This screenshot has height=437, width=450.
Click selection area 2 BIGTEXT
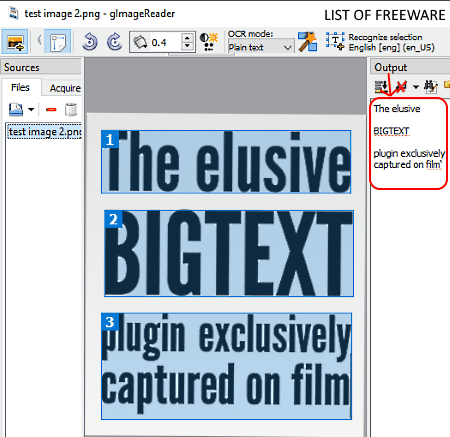click(229, 253)
